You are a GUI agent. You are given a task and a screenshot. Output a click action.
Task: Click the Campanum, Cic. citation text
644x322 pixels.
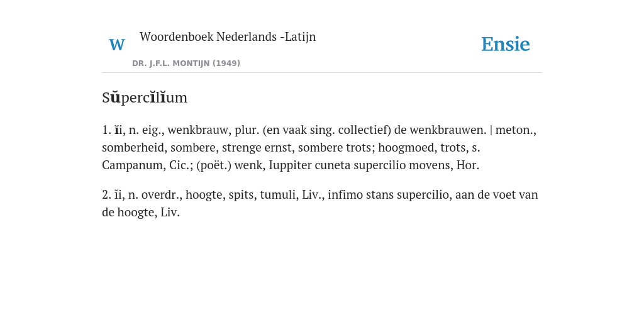[147, 165]
